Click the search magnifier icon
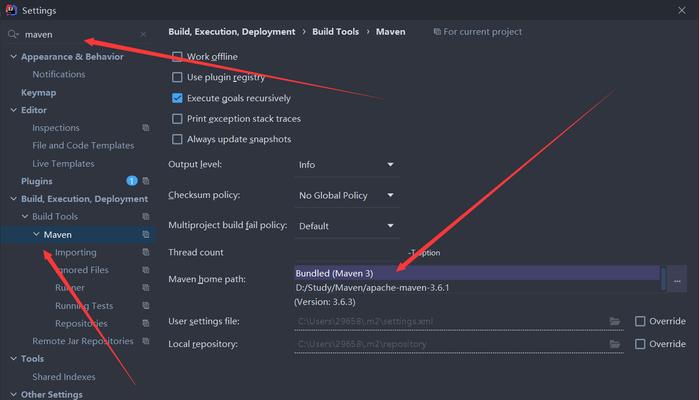This screenshot has width=699, height=400. coord(13,34)
